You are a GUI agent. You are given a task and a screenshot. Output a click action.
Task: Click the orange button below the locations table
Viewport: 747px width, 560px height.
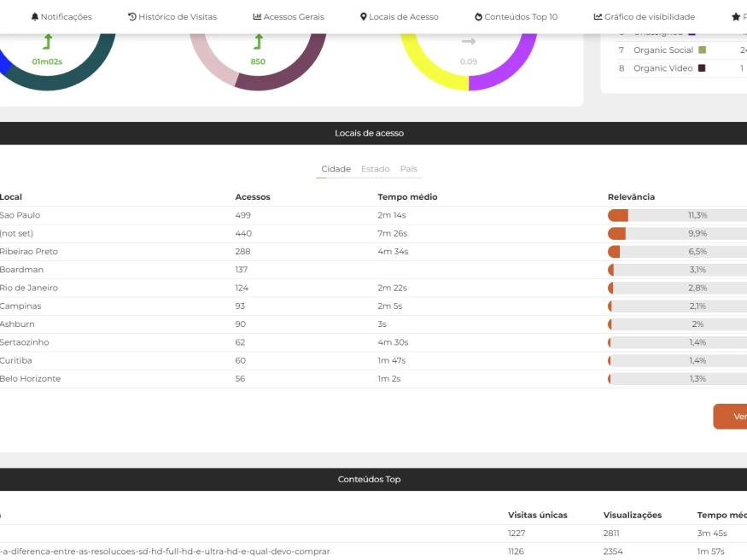(x=732, y=417)
